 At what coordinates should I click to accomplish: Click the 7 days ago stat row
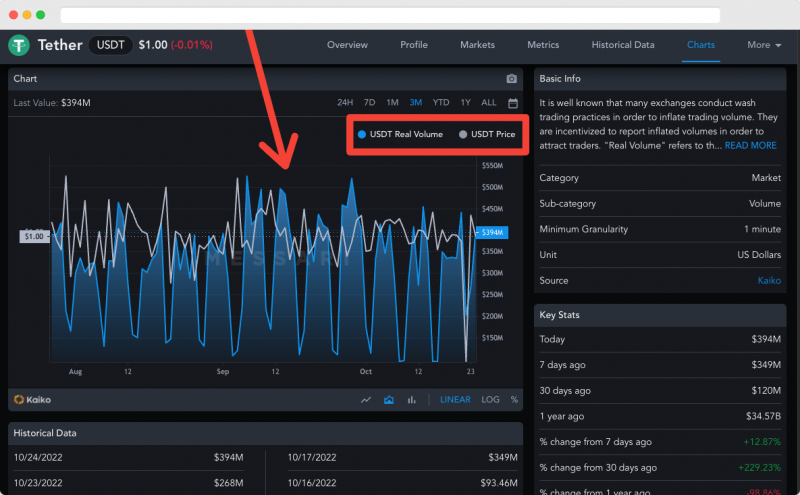coord(660,365)
